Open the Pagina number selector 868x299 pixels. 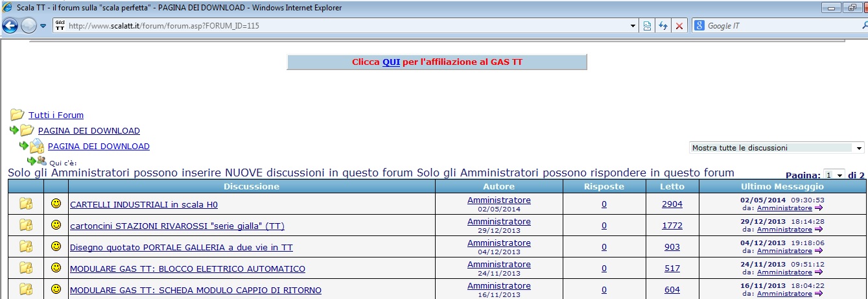click(834, 175)
